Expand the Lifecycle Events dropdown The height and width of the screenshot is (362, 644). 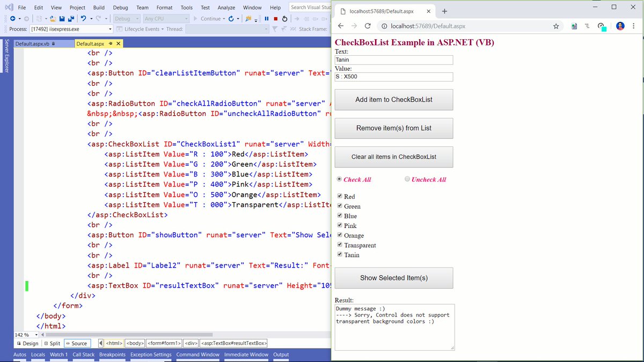[x=162, y=29]
